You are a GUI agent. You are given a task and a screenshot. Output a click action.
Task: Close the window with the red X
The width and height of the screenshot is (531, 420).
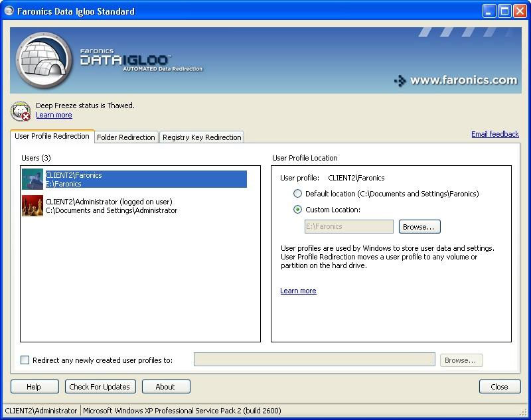(x=520, y=11)
